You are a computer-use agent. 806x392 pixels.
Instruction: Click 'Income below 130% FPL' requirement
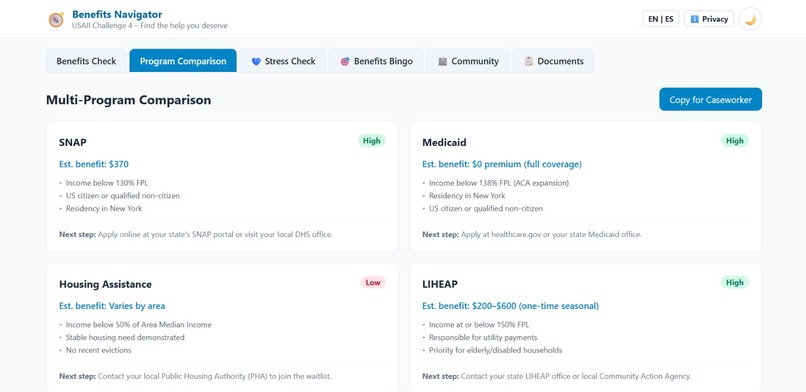[x=107, y=183]
